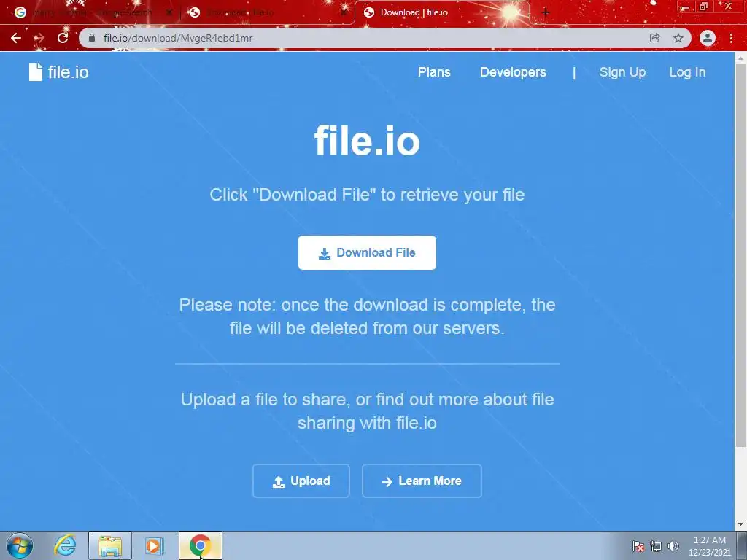Open a new browser tab

546,12
